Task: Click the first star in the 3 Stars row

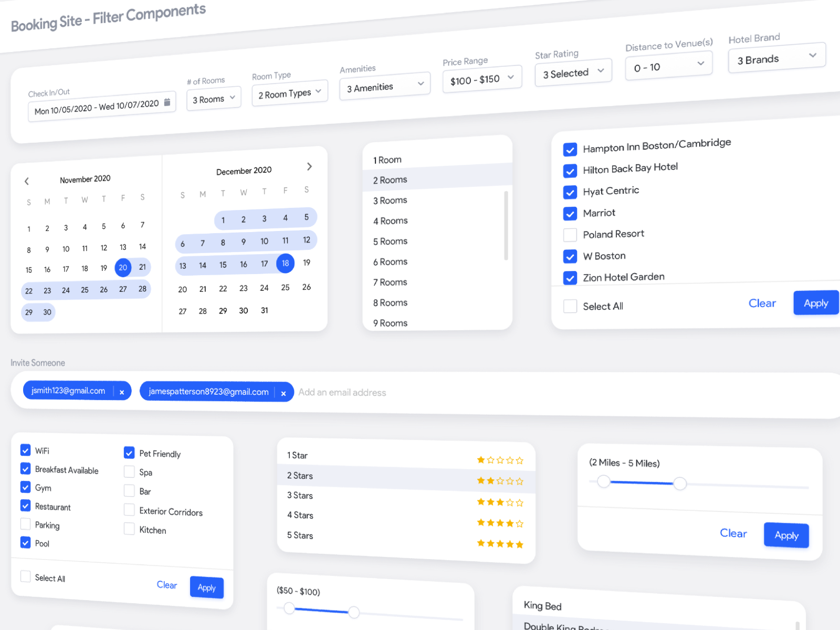Action: tap(481, 502)
